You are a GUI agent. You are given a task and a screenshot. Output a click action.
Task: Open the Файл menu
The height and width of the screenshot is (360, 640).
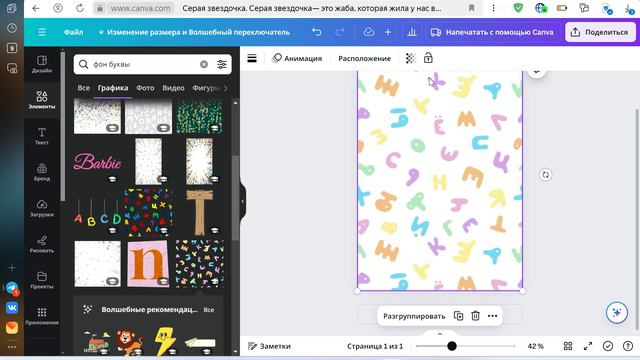pos(73,32)
